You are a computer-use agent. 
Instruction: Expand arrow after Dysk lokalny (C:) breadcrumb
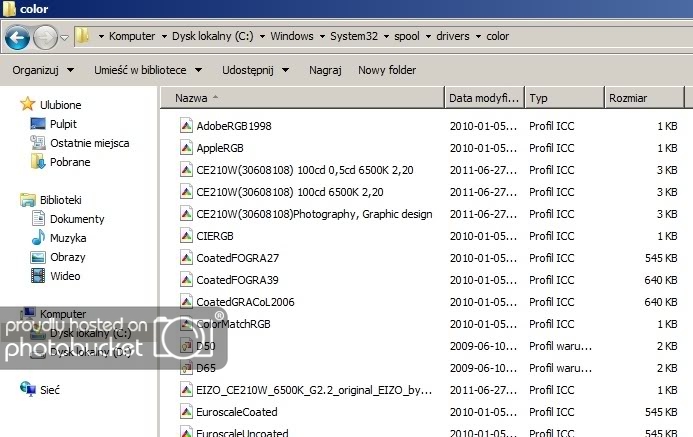pos(262,37)
